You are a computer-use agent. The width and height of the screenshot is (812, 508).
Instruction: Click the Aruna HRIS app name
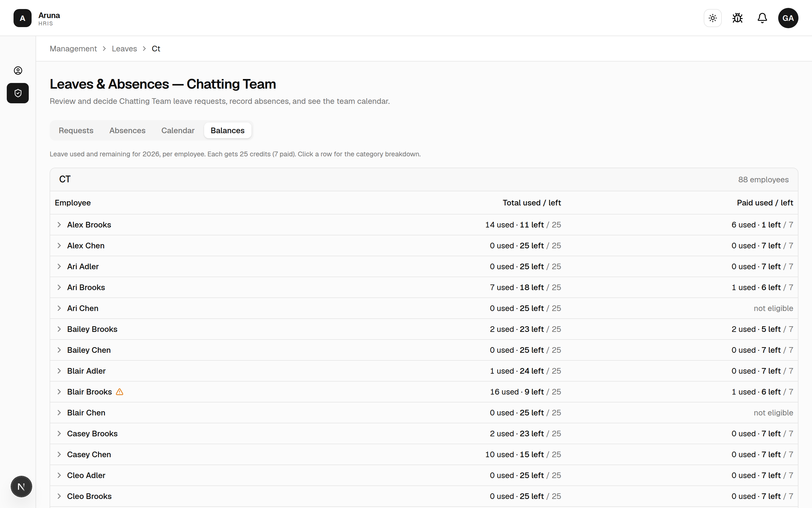[x=49, y=19]
